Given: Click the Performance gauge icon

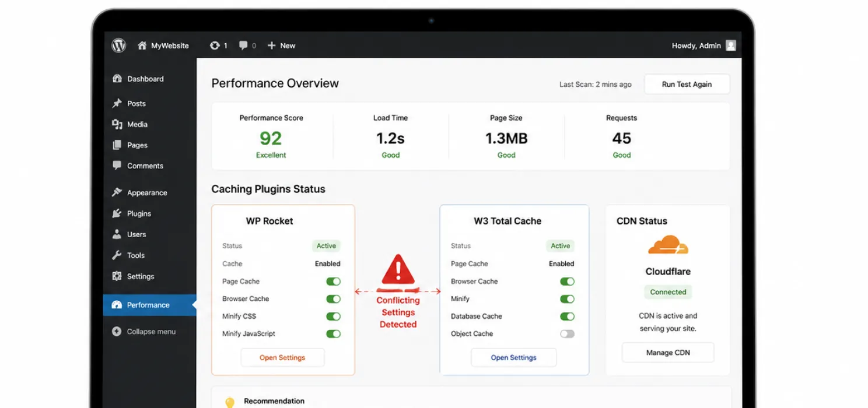Looking at the screenshot, I should (117, 305).
